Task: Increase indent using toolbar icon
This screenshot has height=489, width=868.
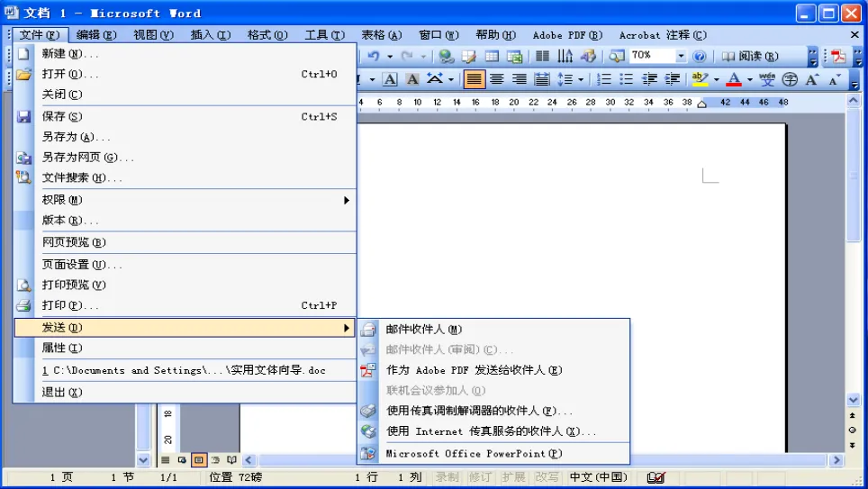Action: point(672,79)
